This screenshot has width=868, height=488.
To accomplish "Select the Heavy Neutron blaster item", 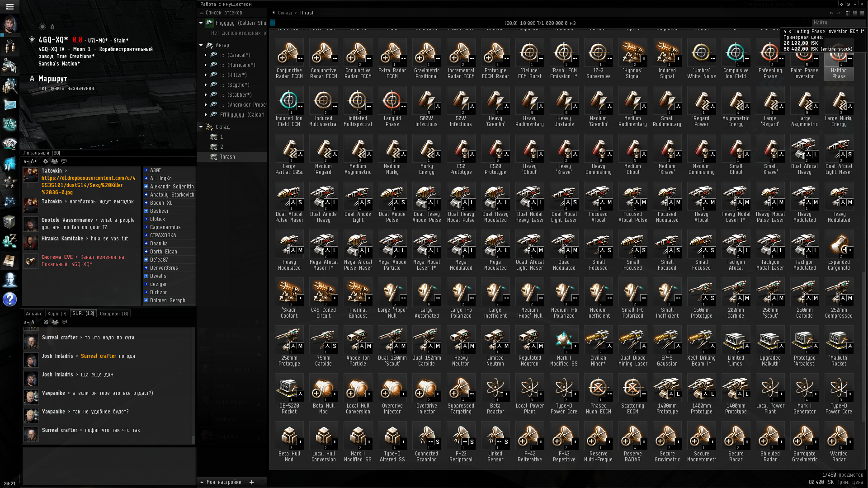I will coord(461,346).
